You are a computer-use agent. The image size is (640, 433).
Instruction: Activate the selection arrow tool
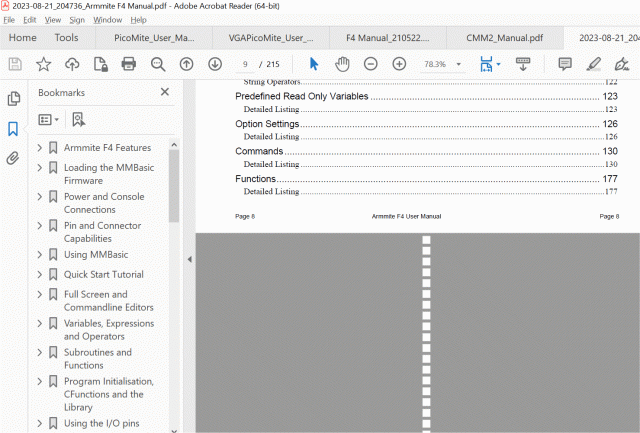click(x=313, y=64)
